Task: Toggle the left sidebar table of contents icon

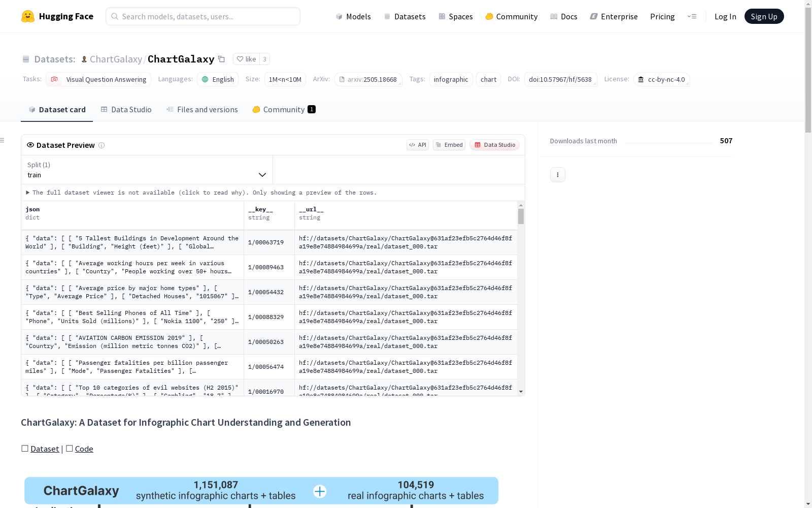Action: (x=3, y=140)
